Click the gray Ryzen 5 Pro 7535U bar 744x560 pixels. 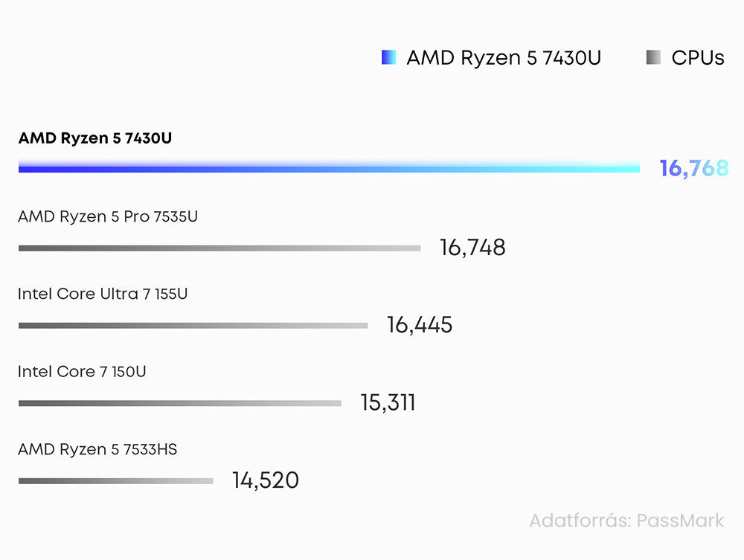click(x=219, y=248)
